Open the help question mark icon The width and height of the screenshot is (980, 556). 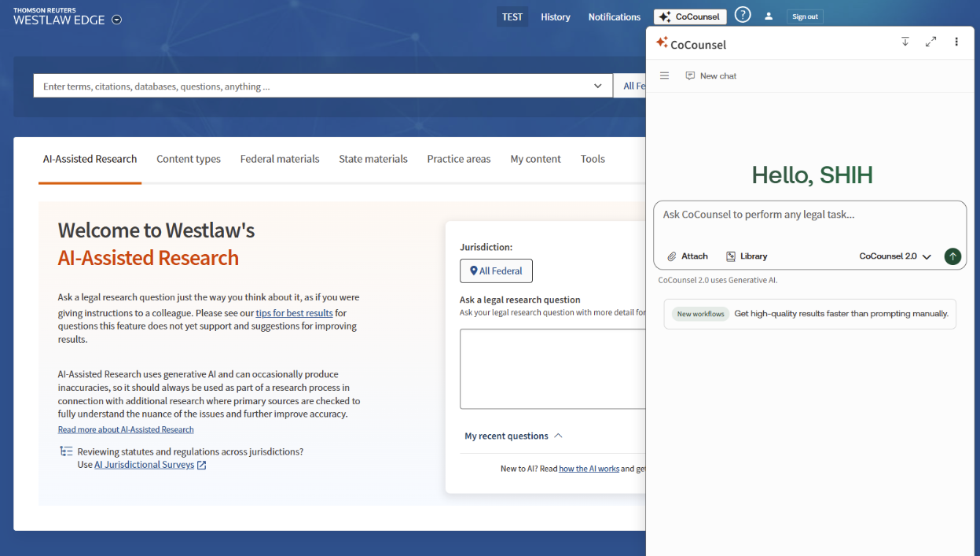pos(743,15)
